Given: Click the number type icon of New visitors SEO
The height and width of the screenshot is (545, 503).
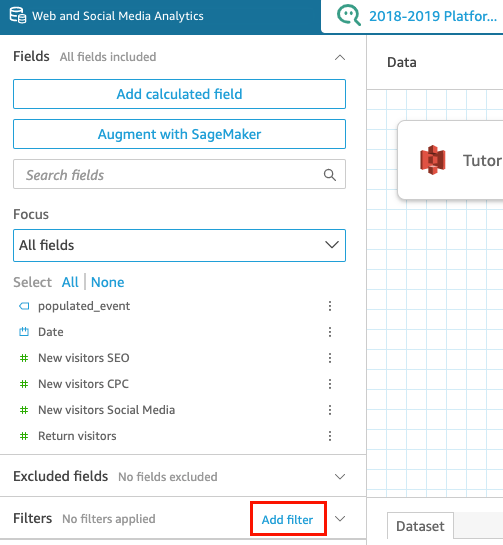Looking at the screenshot, I should [x=24, y=358].
